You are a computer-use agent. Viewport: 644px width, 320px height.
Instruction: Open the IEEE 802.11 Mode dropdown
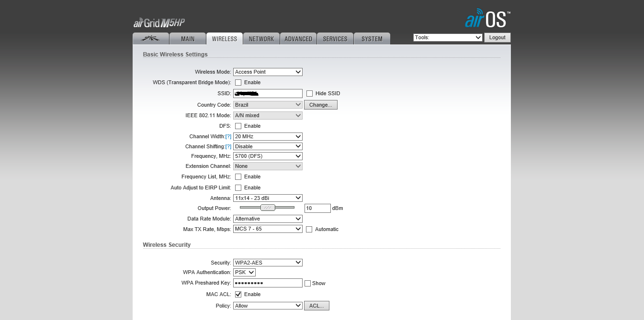tap(268, 115)
